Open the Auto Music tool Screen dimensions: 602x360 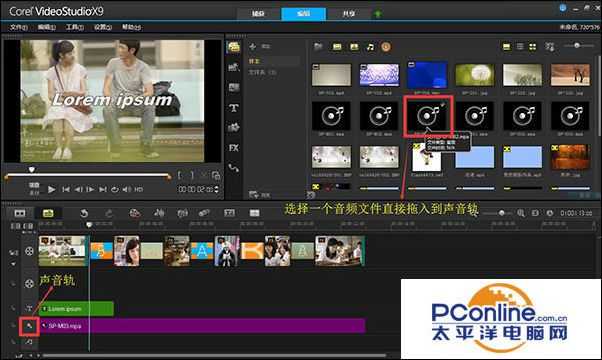(x=182, y=213)
